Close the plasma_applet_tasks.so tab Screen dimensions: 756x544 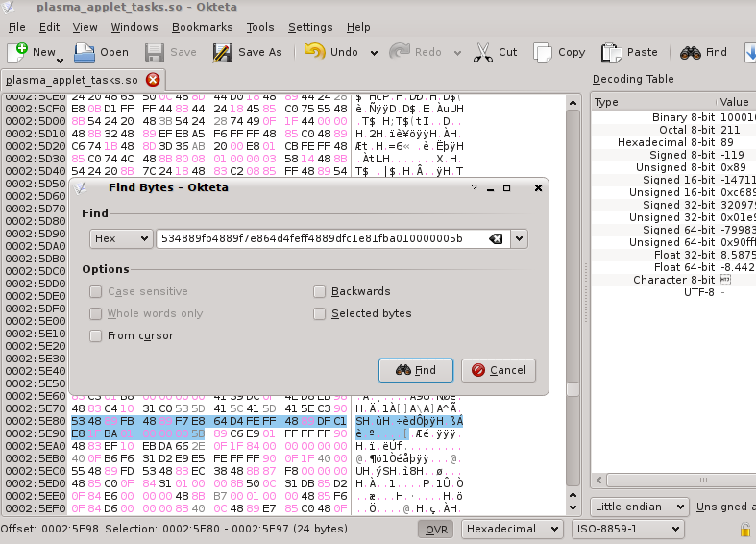tap(153, 79)
